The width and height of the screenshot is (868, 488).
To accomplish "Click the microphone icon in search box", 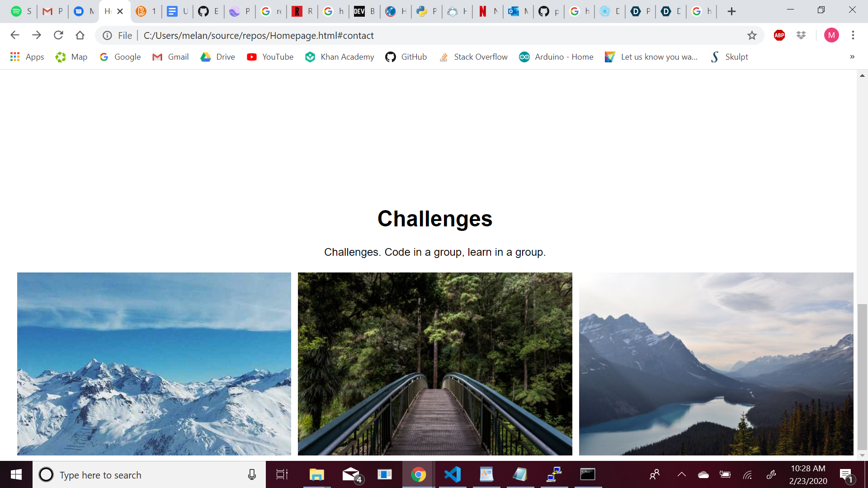I will pos(252,474).
